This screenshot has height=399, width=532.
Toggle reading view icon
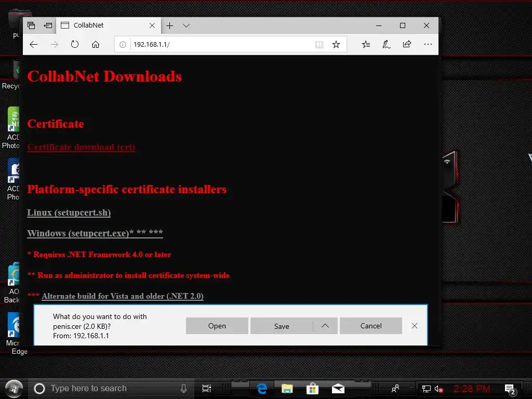[x=320, y=45]
